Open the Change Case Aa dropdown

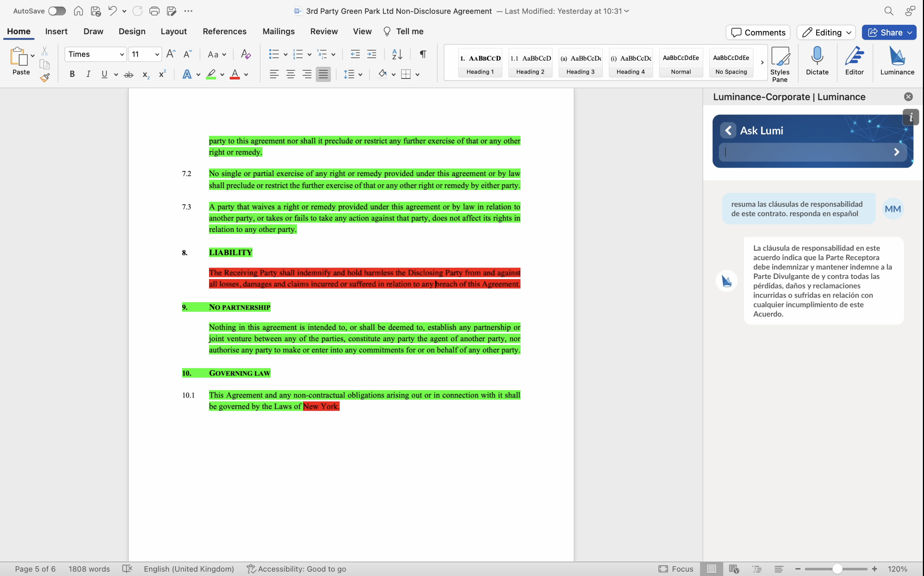click(x=217, y=54)
